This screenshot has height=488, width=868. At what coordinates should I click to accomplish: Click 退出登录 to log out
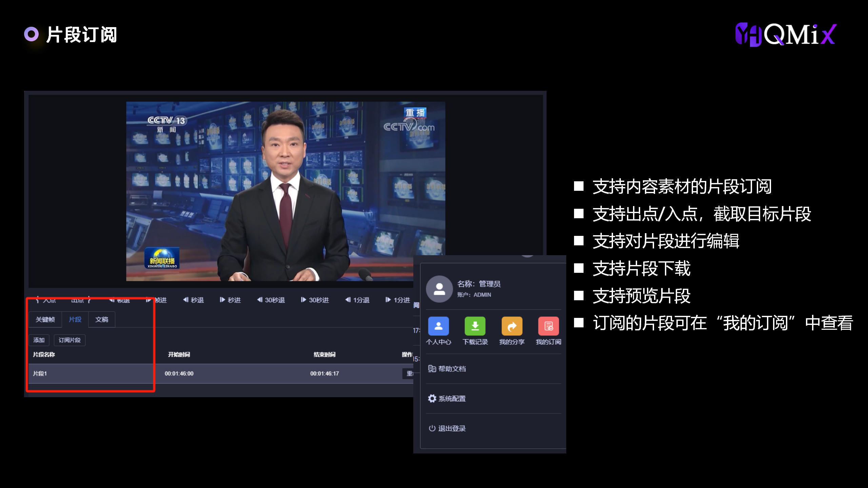tap(447, 428)
